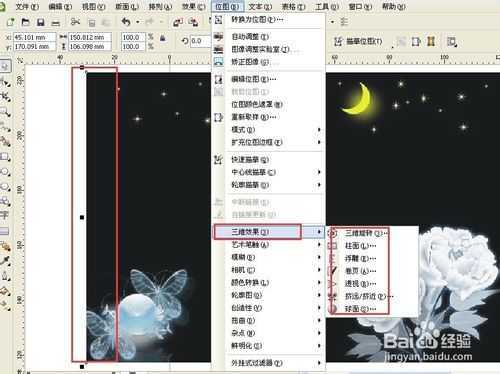The width and height of the screenshot is (500, 374).
Task: Select the Text tool in the toolbox
Action: pos(4,215)
